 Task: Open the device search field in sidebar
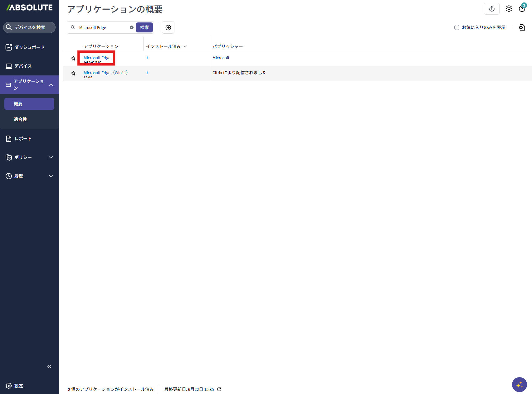29,27
